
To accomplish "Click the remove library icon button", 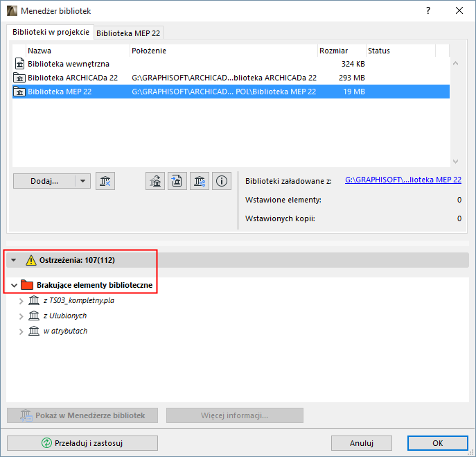I will pyautogui.click(x=105, y=181).
